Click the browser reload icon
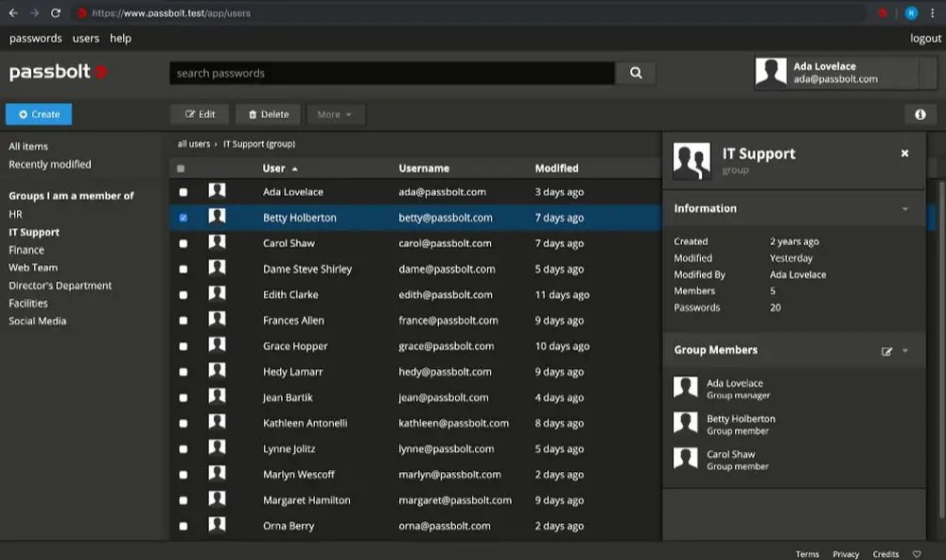The height and width of the screenshot is (560, 946). (56, 12)
